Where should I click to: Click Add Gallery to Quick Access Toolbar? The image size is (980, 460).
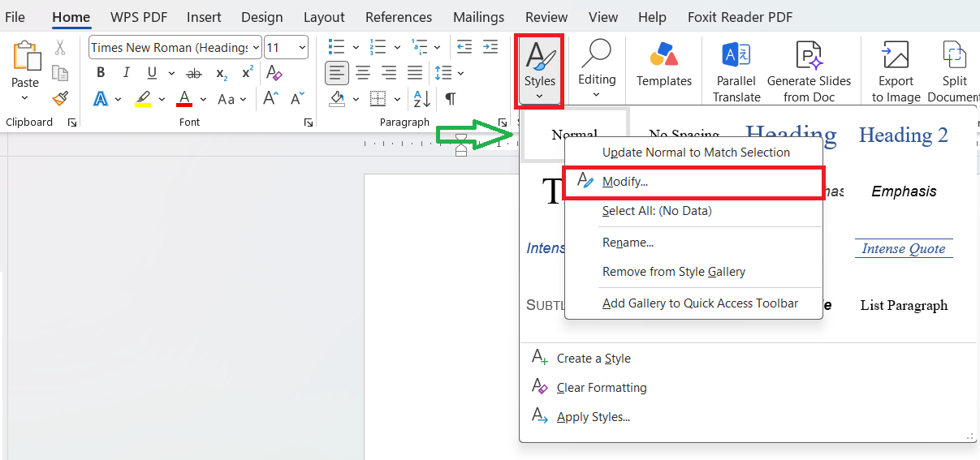pyautogui.click(x=694, y=303)
